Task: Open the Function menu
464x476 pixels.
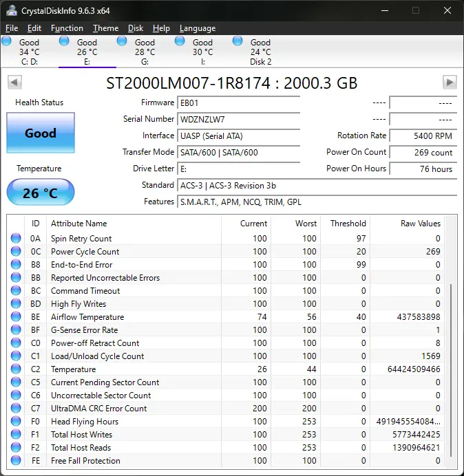Action: click(x=67, y=28)
